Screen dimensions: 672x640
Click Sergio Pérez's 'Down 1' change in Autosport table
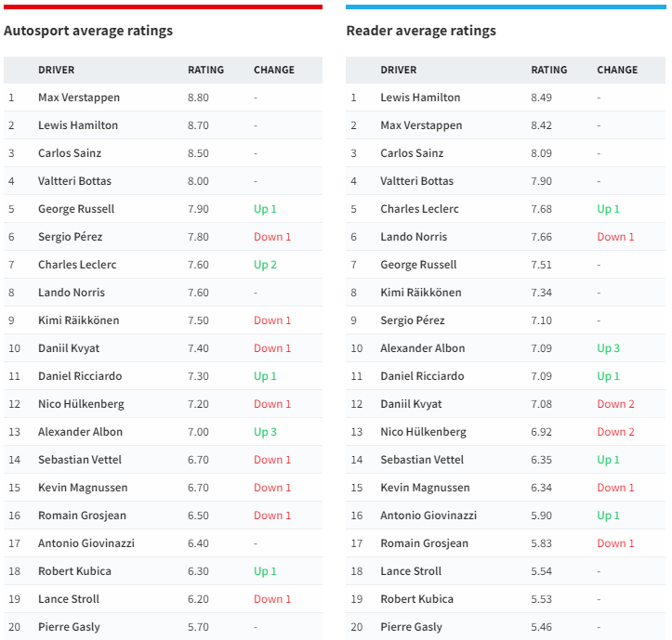272,237
